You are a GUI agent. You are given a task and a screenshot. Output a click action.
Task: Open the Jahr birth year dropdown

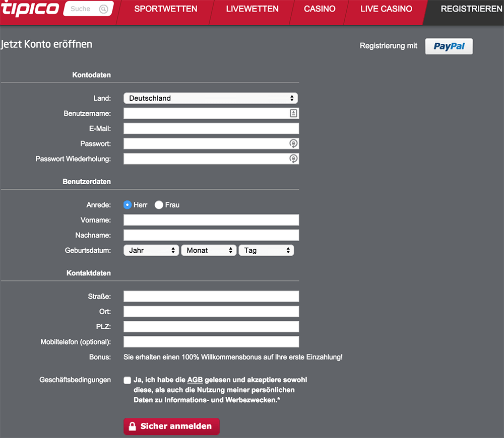[151, 251]
